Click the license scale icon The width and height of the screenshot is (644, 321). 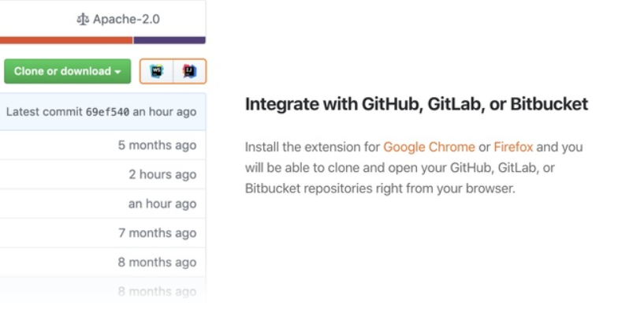(x=83, y=19)
